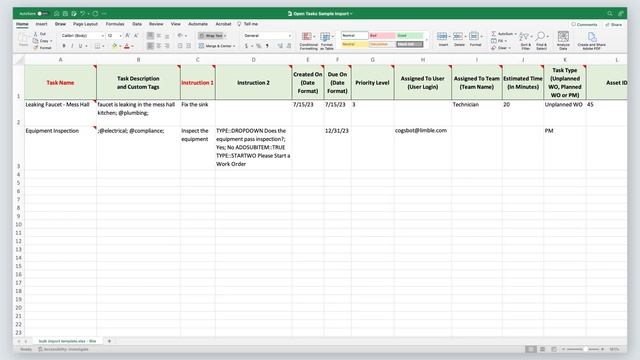Select column D header

click(x=253, y=60)
